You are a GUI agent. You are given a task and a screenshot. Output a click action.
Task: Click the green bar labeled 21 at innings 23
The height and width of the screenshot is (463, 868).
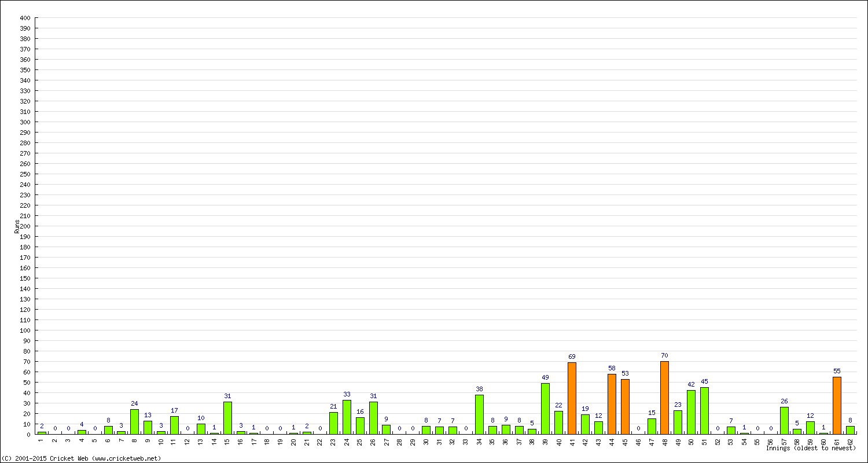(x=333, y=423)
